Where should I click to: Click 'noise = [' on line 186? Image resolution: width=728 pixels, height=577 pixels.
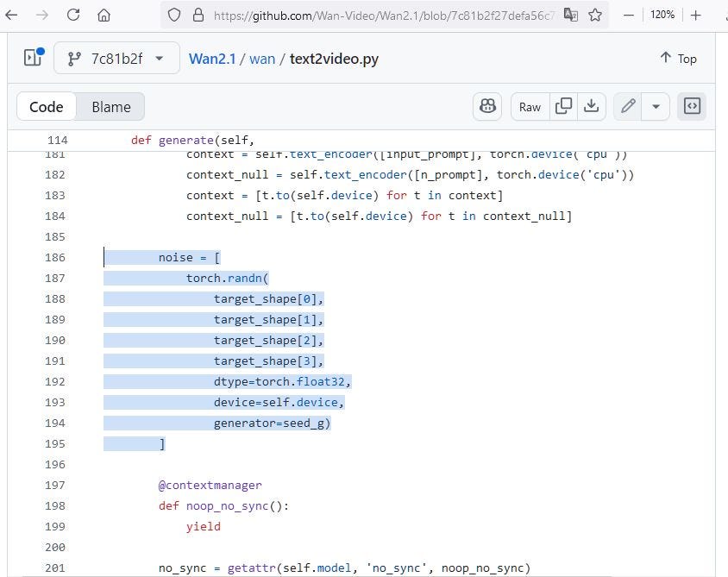[190, 258]
